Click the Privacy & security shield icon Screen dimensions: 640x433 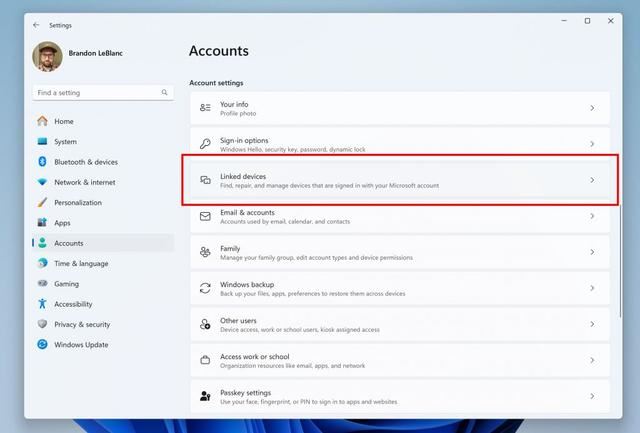[42, 324]
